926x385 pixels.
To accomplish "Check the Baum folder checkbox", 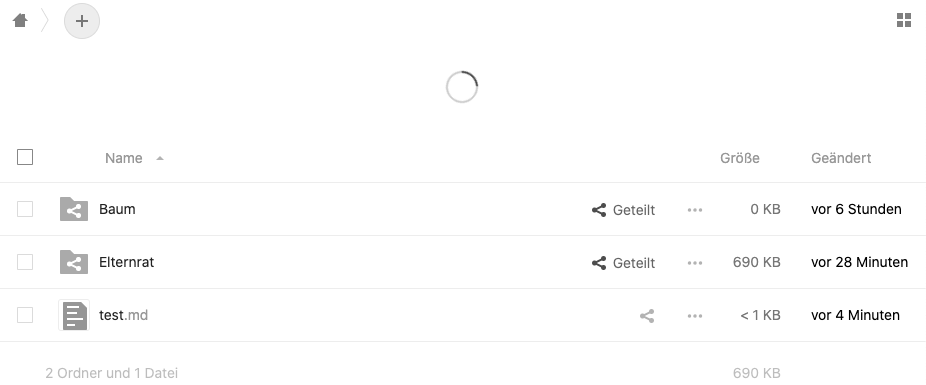I will click(x=25, y=209).
